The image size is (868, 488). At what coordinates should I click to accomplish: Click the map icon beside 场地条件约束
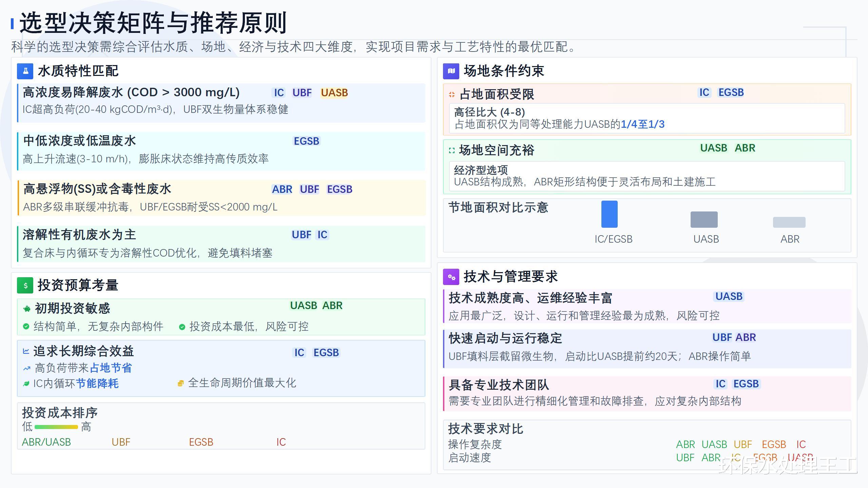(x=451, y=71)
